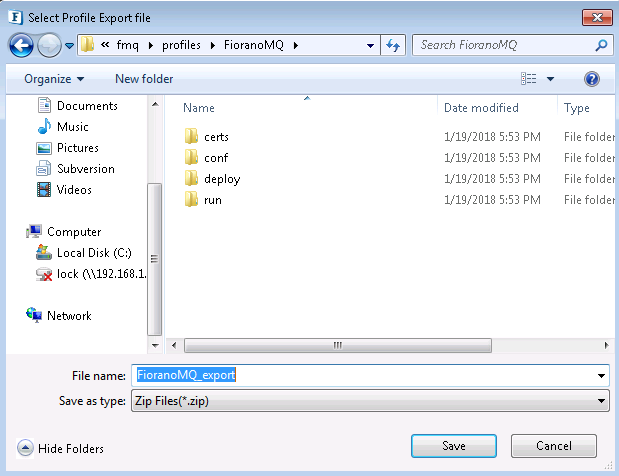The width and height of the screenshot is (619, 476).
Task: Click the search magnifier icon
Action: pos(602,45)
